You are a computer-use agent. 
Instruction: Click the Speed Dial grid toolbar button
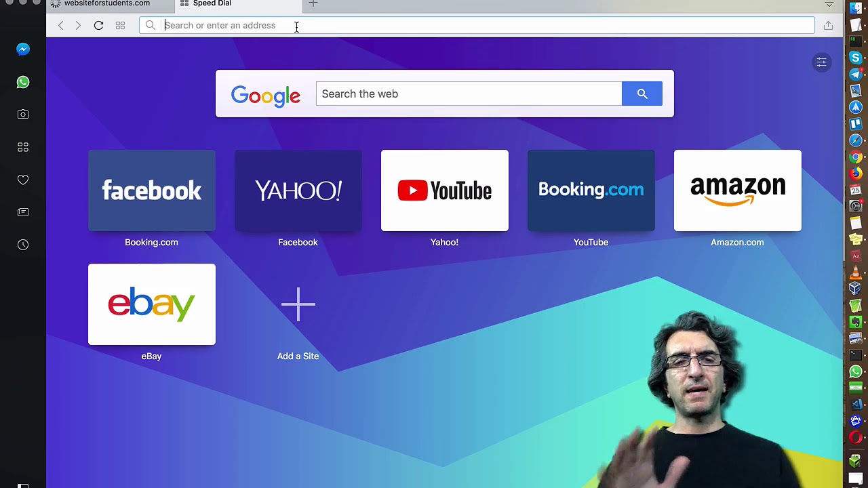(120, 26)
